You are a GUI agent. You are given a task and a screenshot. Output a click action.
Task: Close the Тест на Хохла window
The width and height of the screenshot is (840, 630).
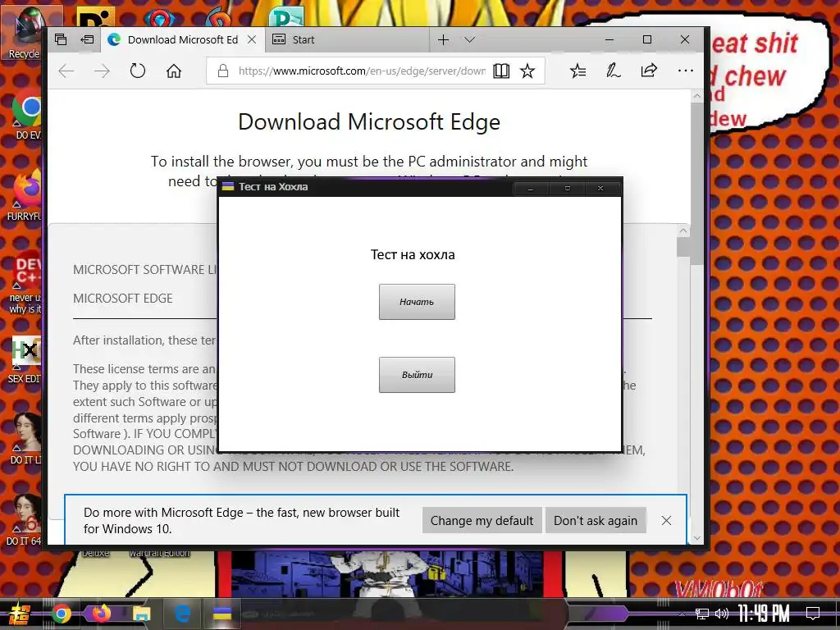click(600, 188)
